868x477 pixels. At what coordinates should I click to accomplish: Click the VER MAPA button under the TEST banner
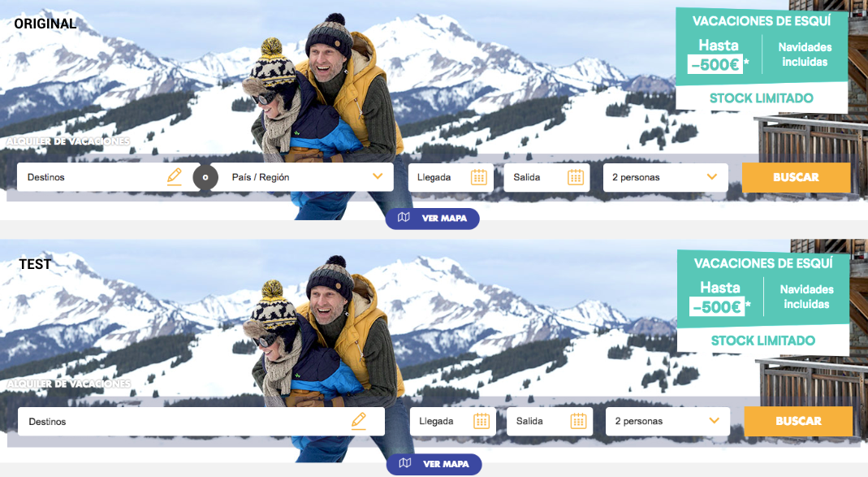coord(434,464)
